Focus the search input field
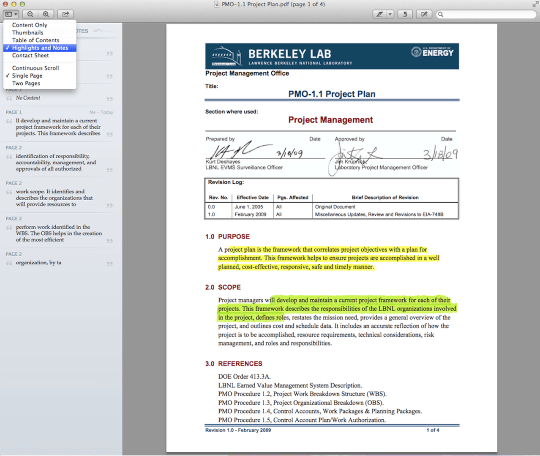540x456 pixels. coord(486,14)
